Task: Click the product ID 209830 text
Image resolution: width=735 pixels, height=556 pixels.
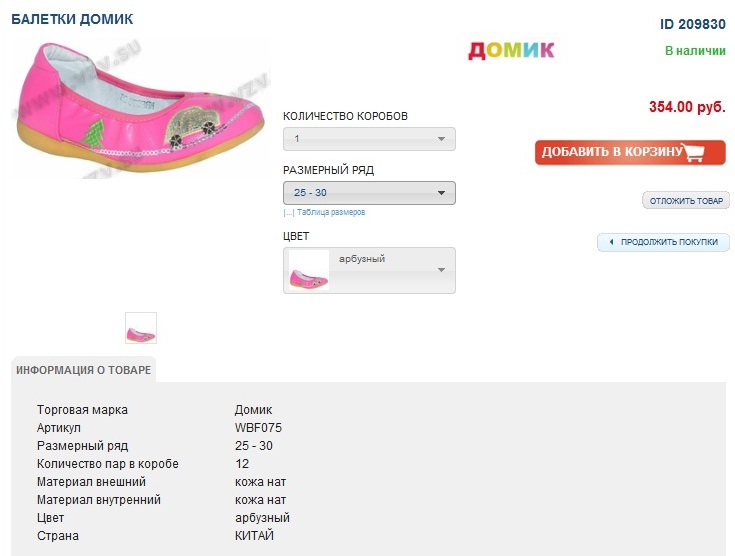Action: [692, 24]
